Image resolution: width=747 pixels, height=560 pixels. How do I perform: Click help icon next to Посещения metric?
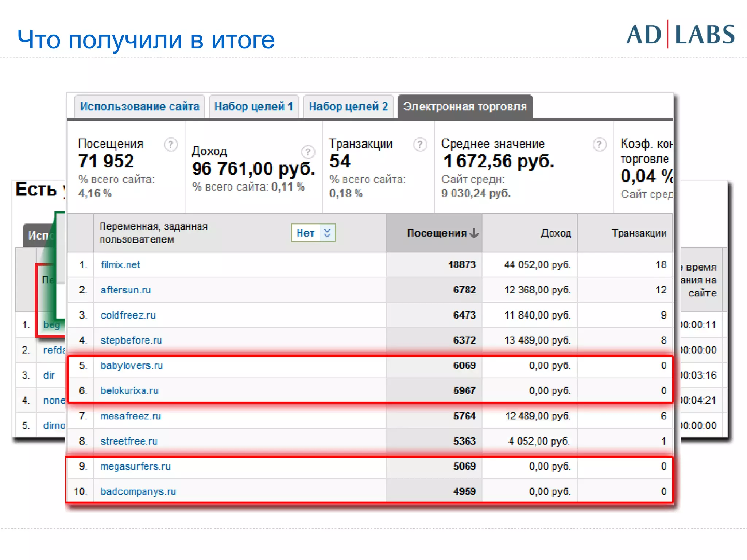[170, 145]
